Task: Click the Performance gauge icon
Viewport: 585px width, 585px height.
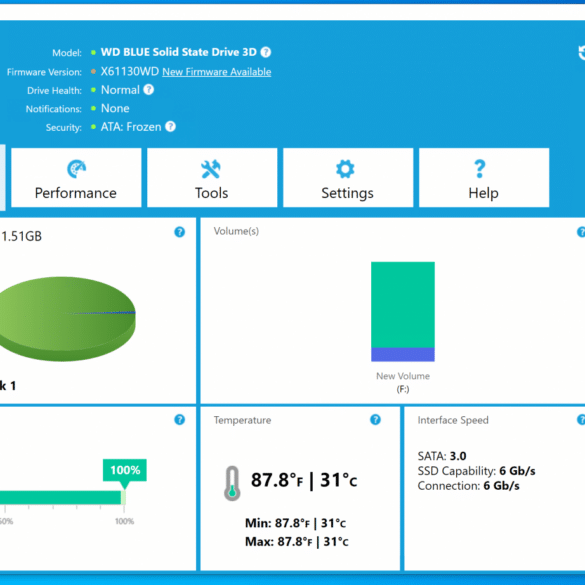Action: 76,169
